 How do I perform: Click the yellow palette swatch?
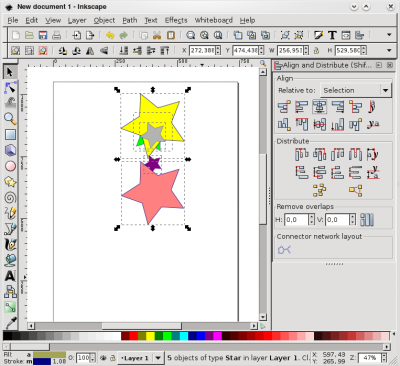click(150, 336)
